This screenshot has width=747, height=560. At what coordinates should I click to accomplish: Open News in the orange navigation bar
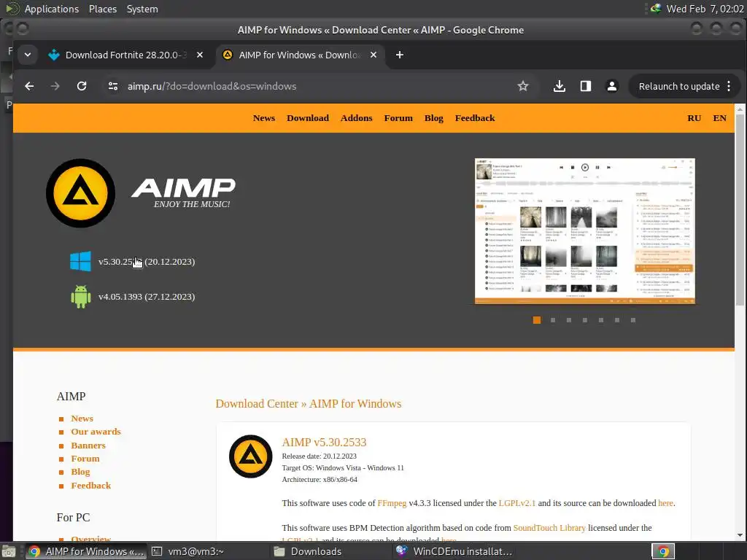[264, 118]
